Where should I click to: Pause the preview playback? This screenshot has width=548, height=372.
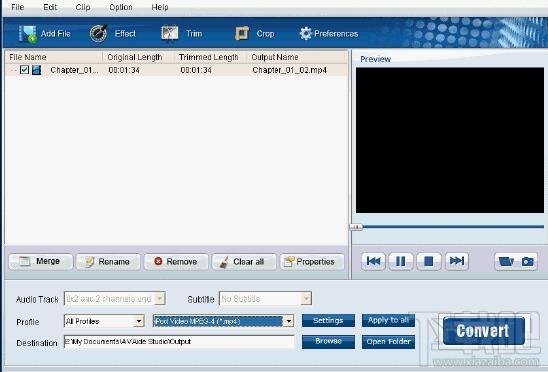401,261
